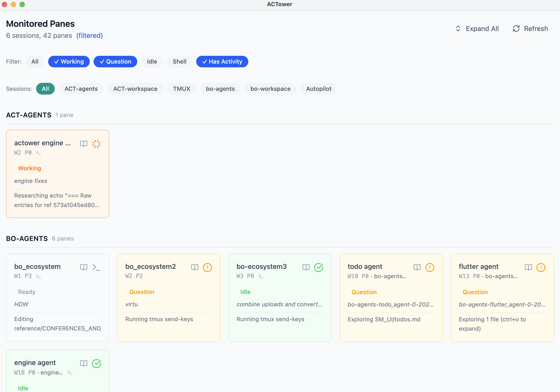This screenshot has height=392, width=560.
Task: Click Question status on bo_ecosystem2 card
Action: (x=142, y=292)
